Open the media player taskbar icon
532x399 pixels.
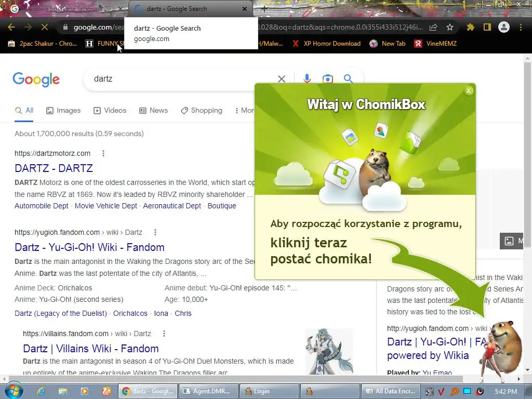pos(85,392)
